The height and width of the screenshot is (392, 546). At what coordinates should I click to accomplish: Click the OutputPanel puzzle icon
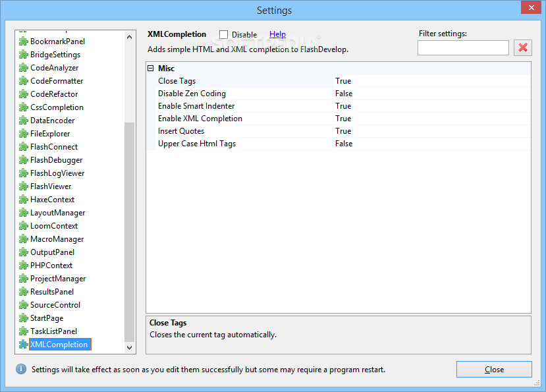pyautogui.click(x=23, y=252)
